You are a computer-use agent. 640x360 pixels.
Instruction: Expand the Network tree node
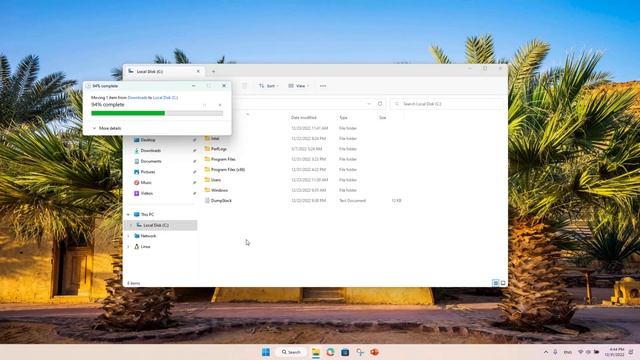coord(128,236)
